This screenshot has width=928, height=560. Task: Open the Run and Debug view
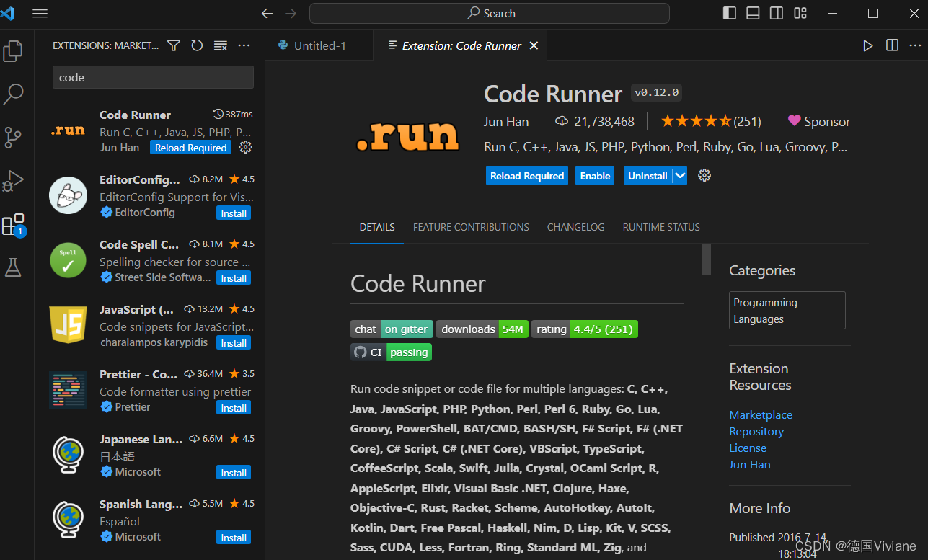[x=13, y=180]
